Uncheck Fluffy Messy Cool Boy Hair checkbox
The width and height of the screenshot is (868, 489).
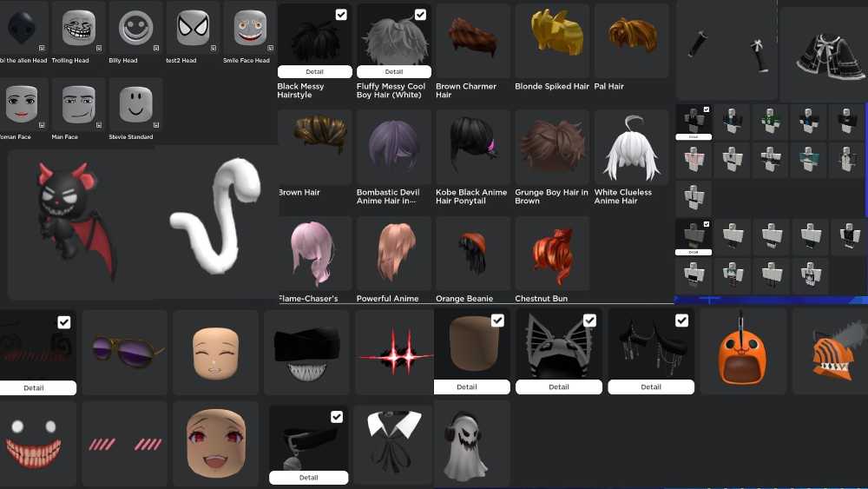click(x=420, y=15)
